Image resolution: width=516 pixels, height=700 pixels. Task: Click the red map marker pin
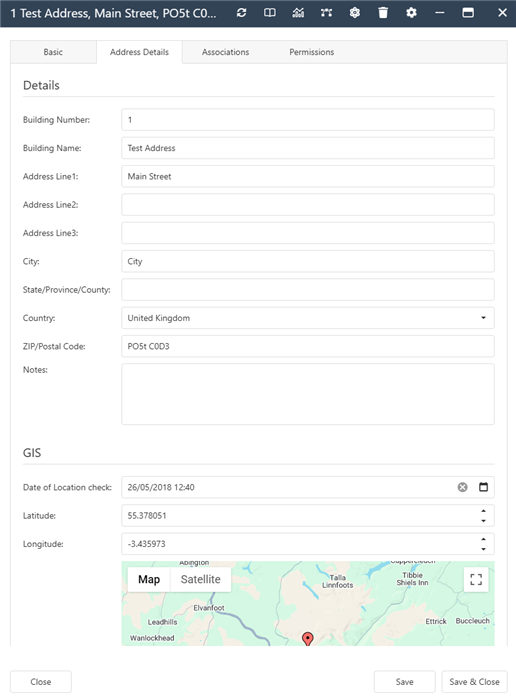pyautogui.click(x=308, y=639)
